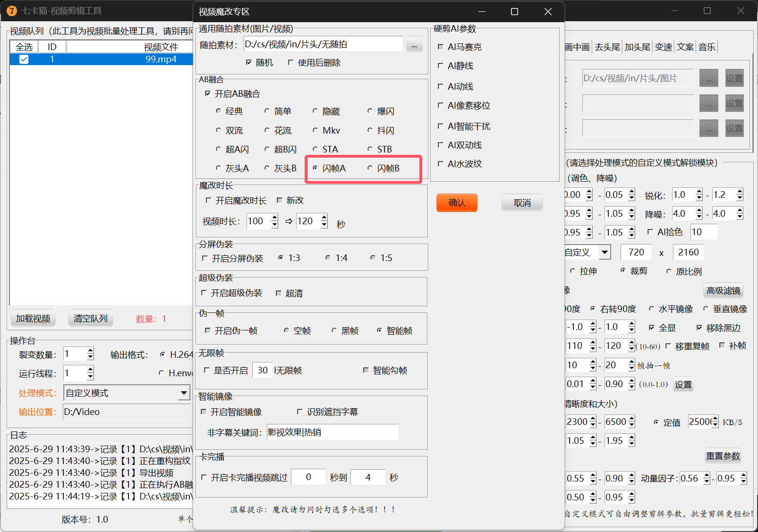Open the 加头尾 tab

(637, 47)
